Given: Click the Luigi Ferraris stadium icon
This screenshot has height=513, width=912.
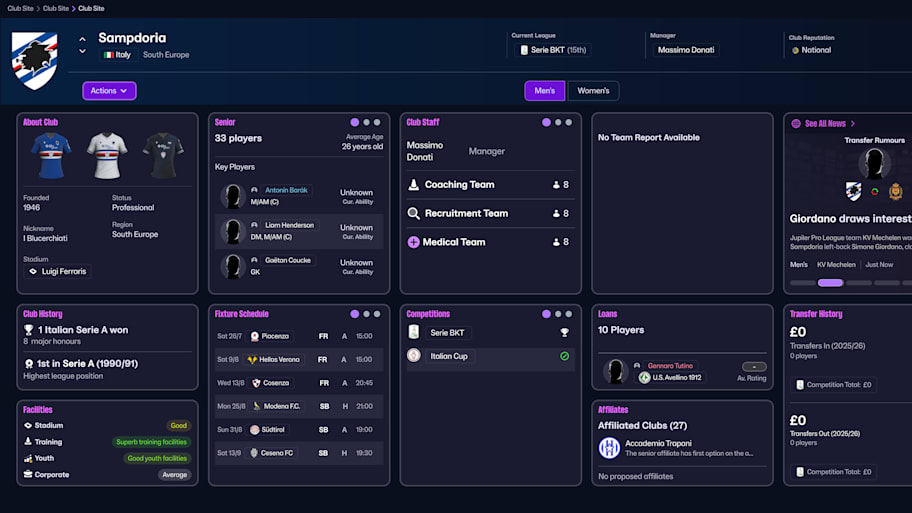Looking at the screenshot, I should 33,271.
